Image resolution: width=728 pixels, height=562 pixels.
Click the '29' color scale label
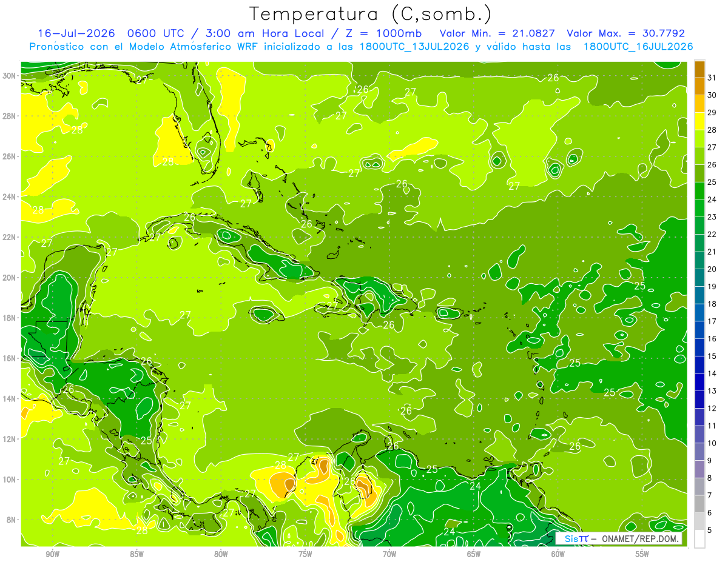(x=712, y=113)
